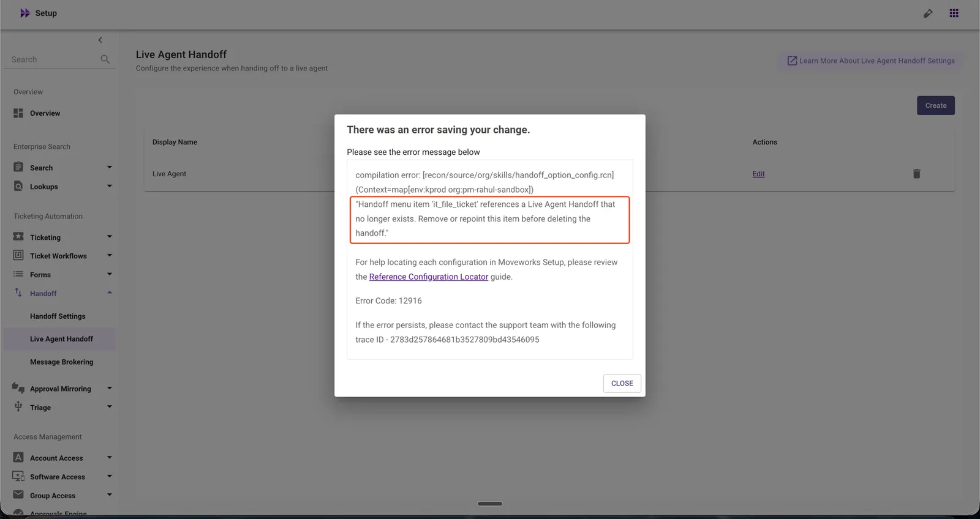Expand the Search menu dropdown arrow
Viewport: 980px width, 519px height.
pyautogui.click(x=110, y=167)
